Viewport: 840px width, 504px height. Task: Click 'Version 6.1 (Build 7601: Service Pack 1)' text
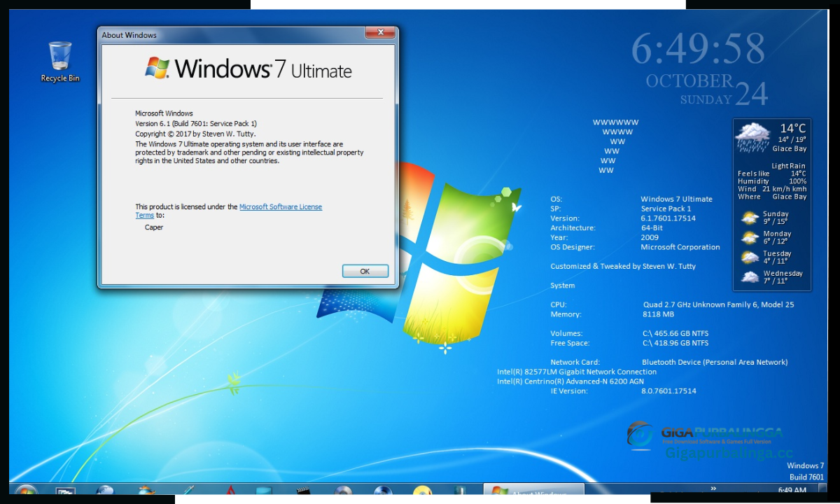(x=196, y=123)
